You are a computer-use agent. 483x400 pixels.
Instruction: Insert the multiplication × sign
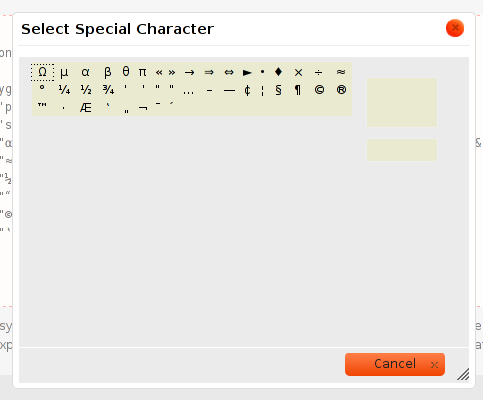(298, 72)
